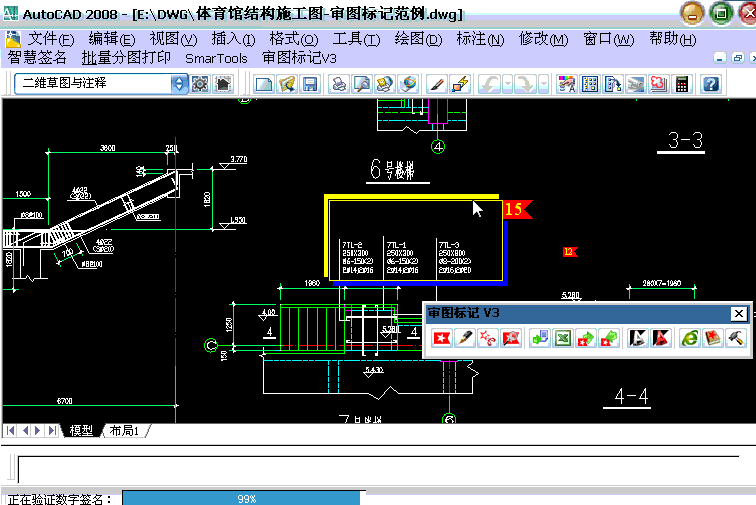The height and width of the screenshot is (505, 756).
Task: Click the Excel export icon
Action: click(x=563, y=338)
